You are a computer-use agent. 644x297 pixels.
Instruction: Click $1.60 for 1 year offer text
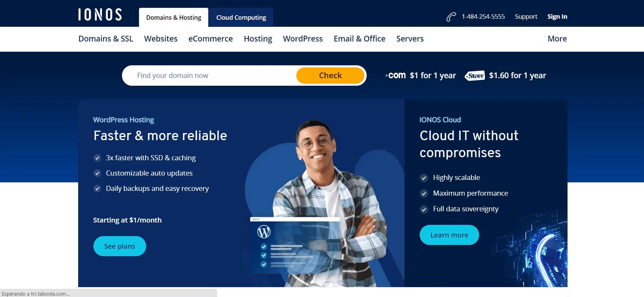518,76
